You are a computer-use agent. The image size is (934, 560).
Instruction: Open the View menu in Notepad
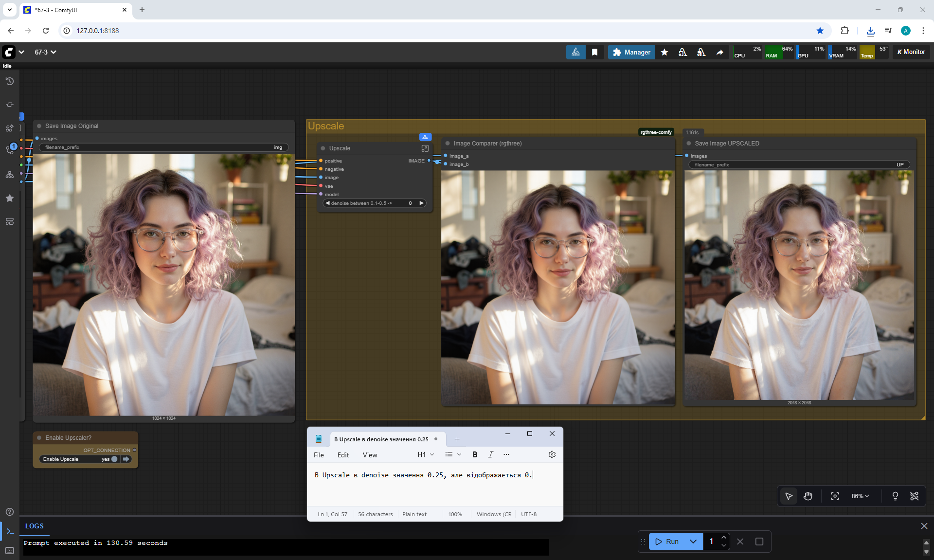(370, 455)
